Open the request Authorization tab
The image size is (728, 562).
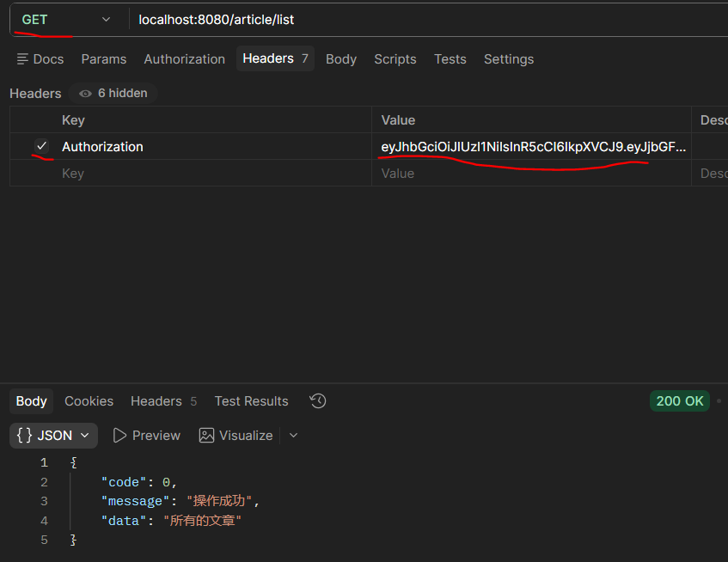coord(184,59)
